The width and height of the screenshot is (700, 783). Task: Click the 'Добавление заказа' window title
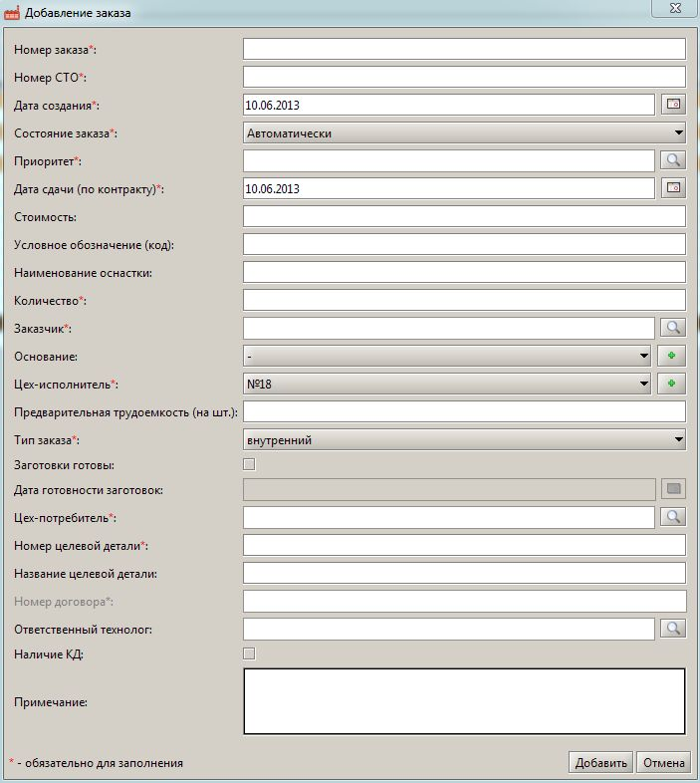tap(78, 13)
